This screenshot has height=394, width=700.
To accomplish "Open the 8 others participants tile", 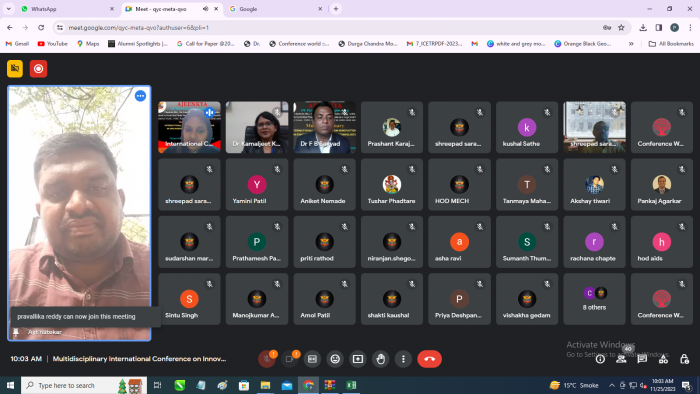I will click(x=594, y=299).
